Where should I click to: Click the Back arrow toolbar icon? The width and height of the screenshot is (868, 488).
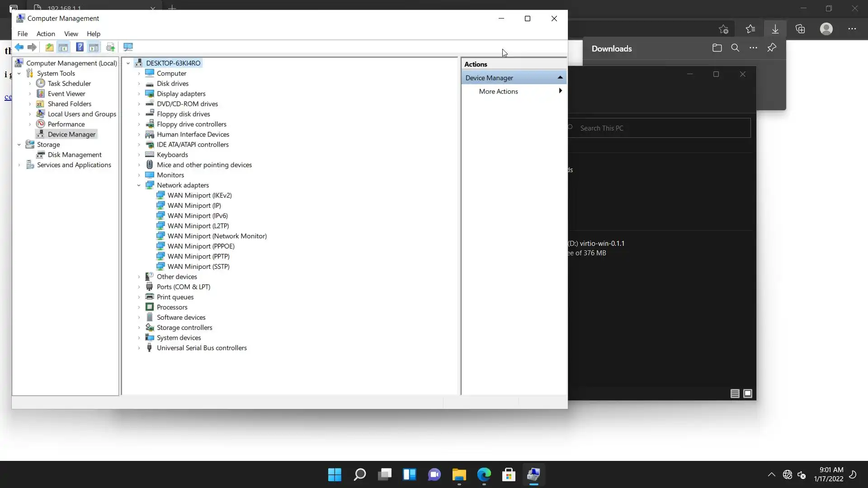point(19,47)
